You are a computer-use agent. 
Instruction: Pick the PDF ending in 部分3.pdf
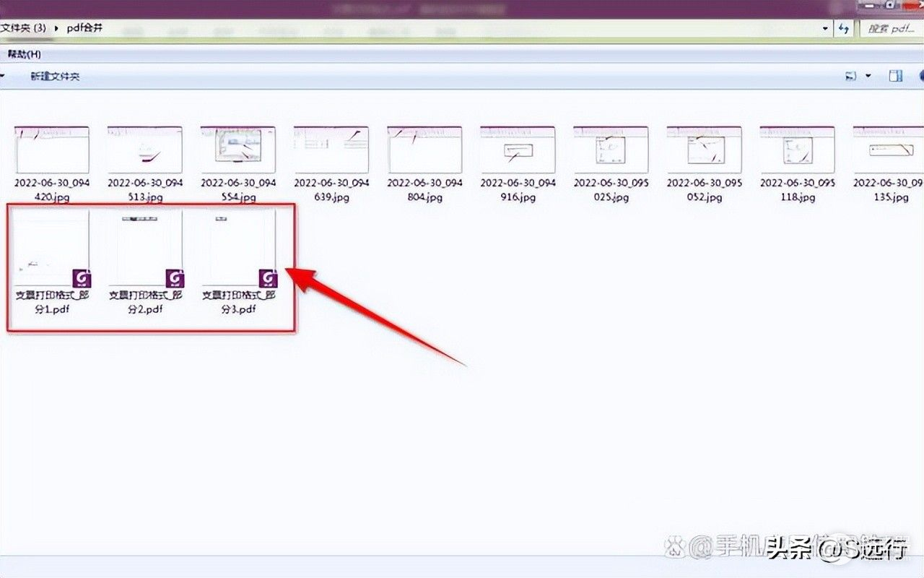point(238,263)
